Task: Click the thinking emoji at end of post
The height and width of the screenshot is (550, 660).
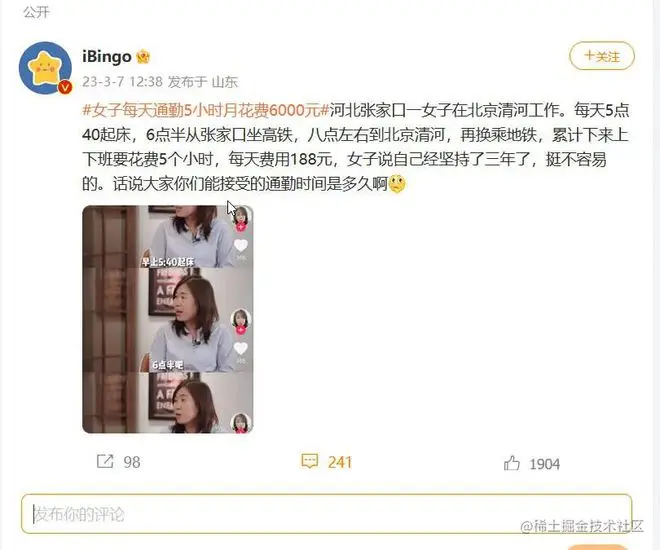Action: (x=397, y=184)
